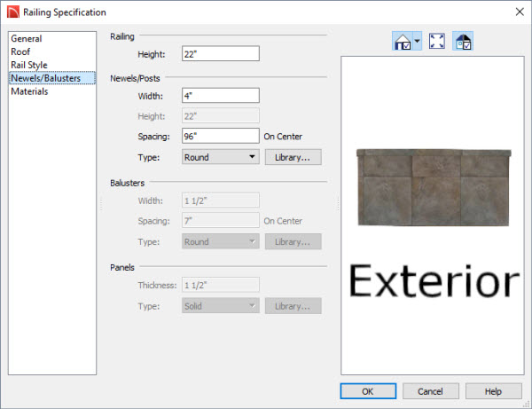This screenshot has height=409, width=532.
Task: Click the Cancel button
Action: click(x=431, y=391)
